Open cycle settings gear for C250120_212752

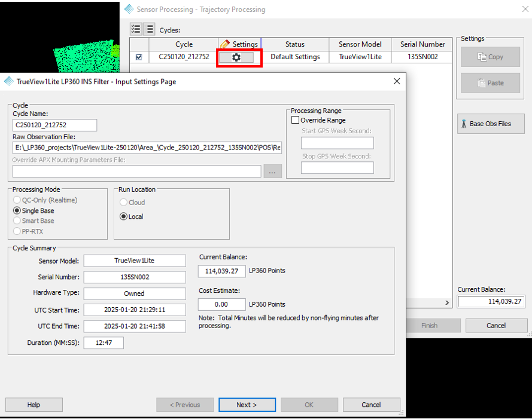pos(236,57)
